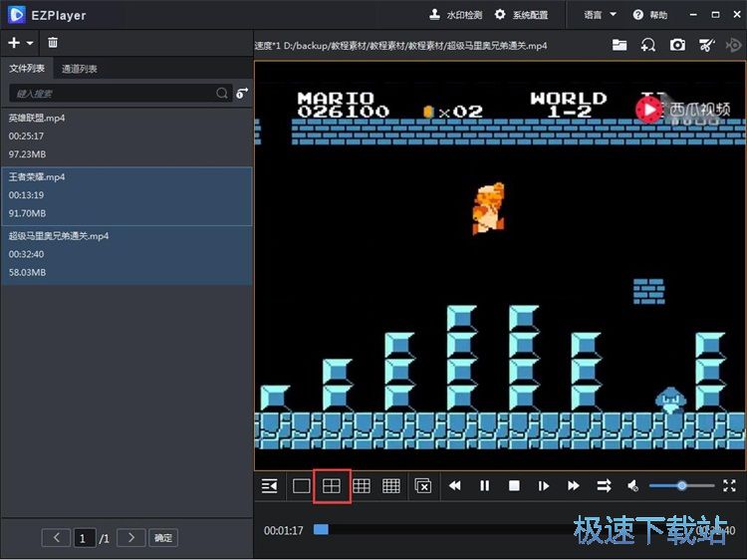Expand the add file plus dropdown
The width and height of the screenshot is (747, 560).
tap(20, 43)
